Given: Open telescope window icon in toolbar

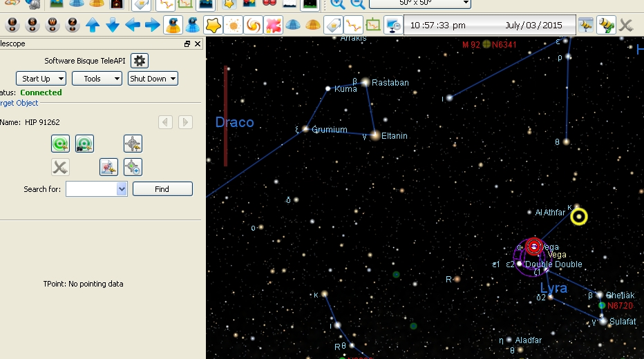Looking at the screenshot, I should pos(586,25).
